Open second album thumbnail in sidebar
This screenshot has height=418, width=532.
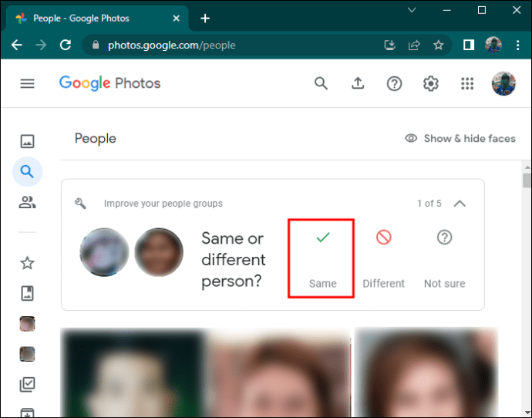[27, 354]
